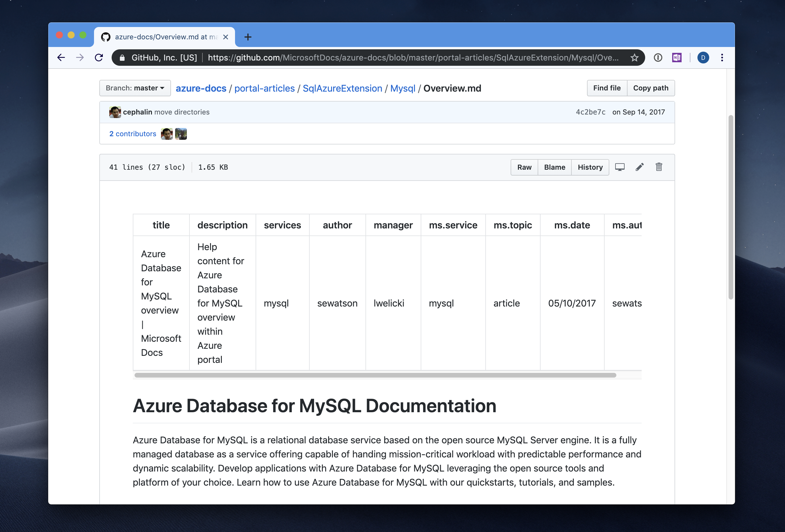
Task: Open the file History
Action: point(590,167)
